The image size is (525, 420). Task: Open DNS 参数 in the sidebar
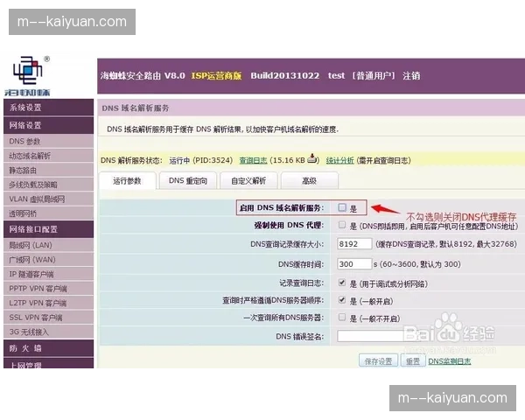pyautogui.click(x=48, y=142)
